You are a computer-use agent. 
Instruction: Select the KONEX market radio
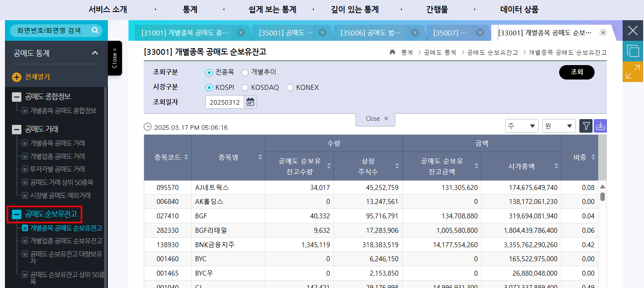point(290,87)
